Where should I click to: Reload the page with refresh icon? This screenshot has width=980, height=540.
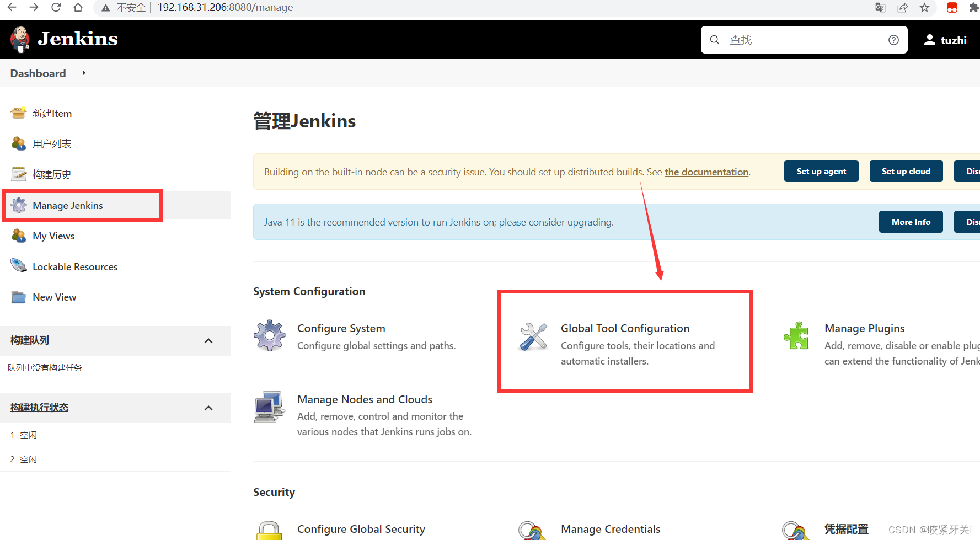pos(56,8)
